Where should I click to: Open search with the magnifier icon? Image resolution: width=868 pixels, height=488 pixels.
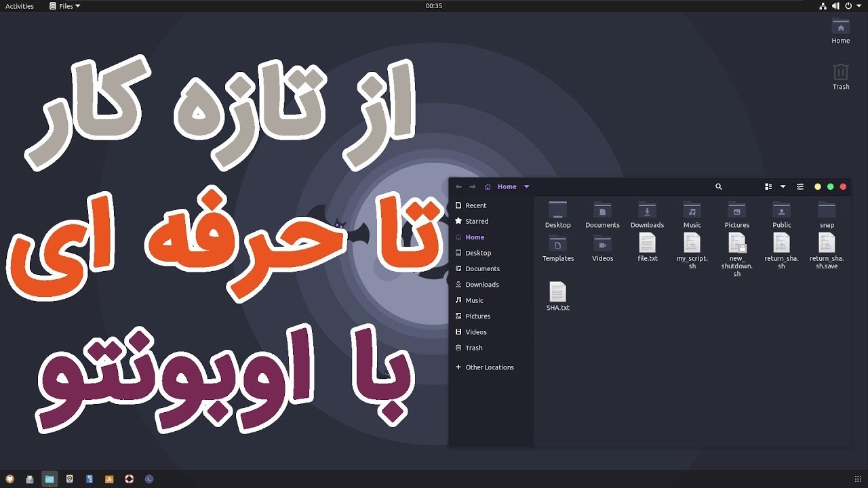point(719,186)
